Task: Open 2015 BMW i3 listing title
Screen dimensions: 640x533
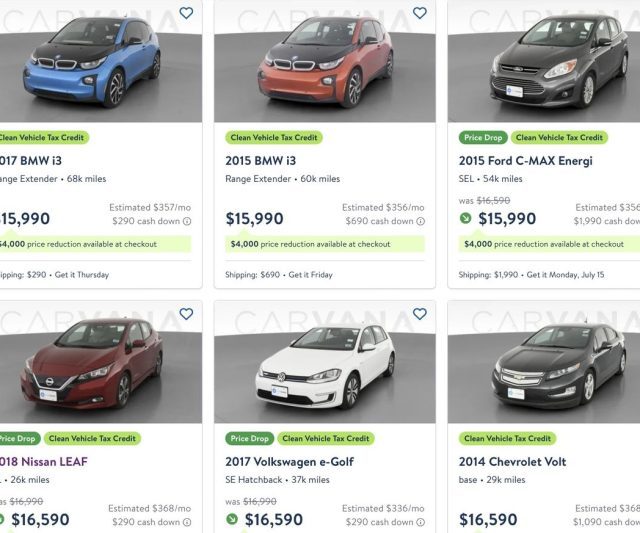Action: 260,161
